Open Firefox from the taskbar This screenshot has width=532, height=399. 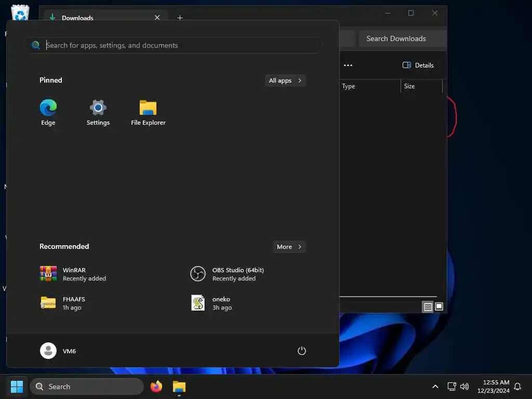[156, 387]
